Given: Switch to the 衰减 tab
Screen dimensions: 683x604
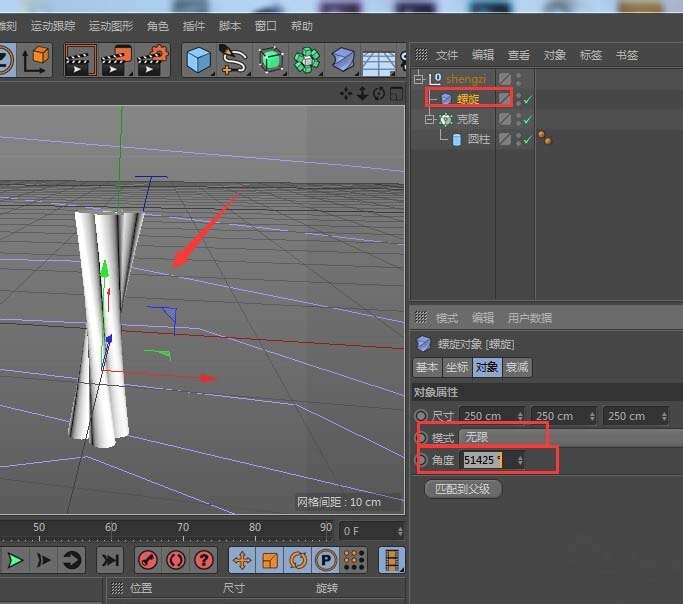Looking at the screenshot, I should pos(517,367).
